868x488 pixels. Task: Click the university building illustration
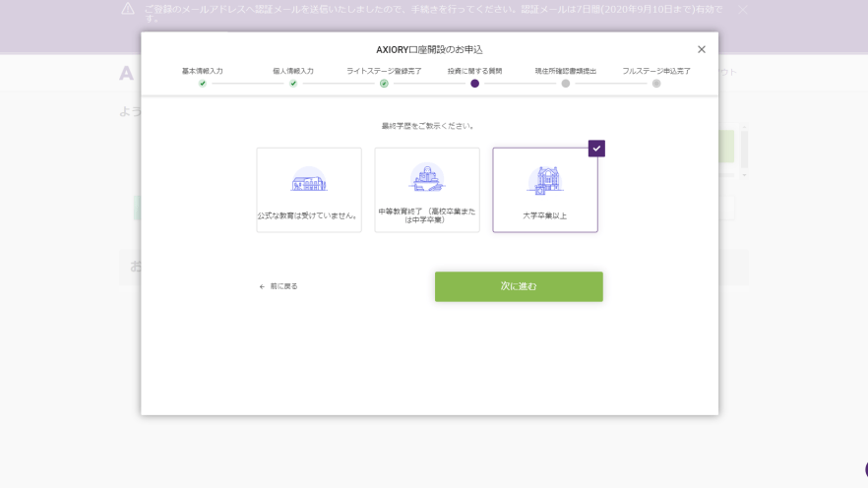click(x=545, y=180)
